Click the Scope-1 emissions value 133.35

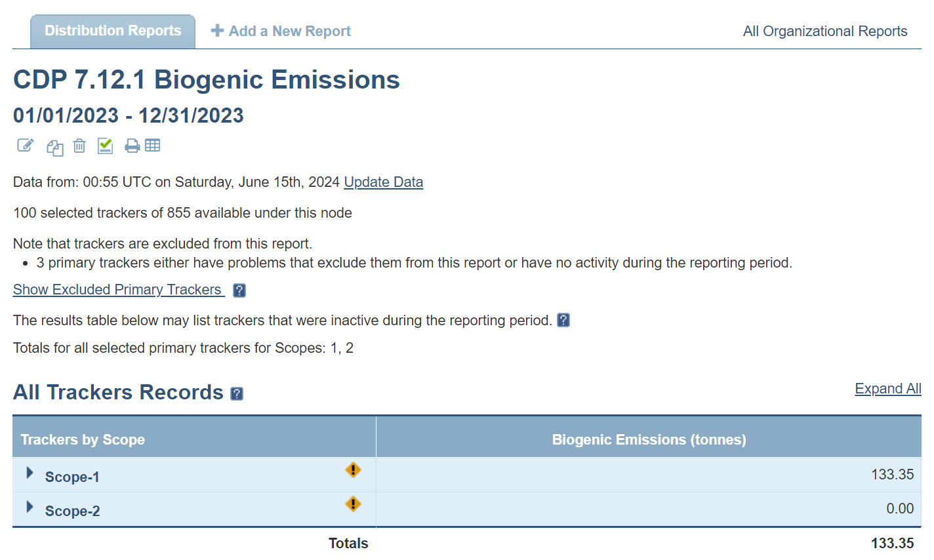click(x=893, y=475)
